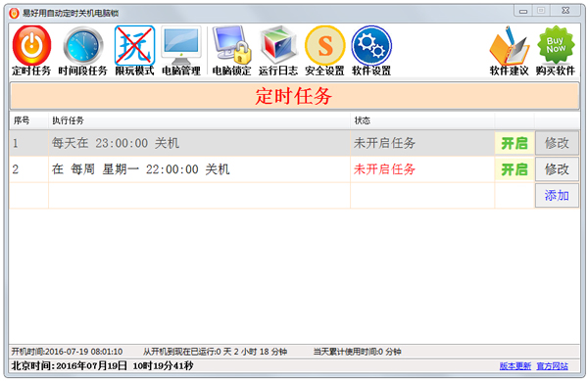Screen dimensions: 588x381
Task: Select row 每天在 23:00:00 关机
Action: (x=199, y=143)
